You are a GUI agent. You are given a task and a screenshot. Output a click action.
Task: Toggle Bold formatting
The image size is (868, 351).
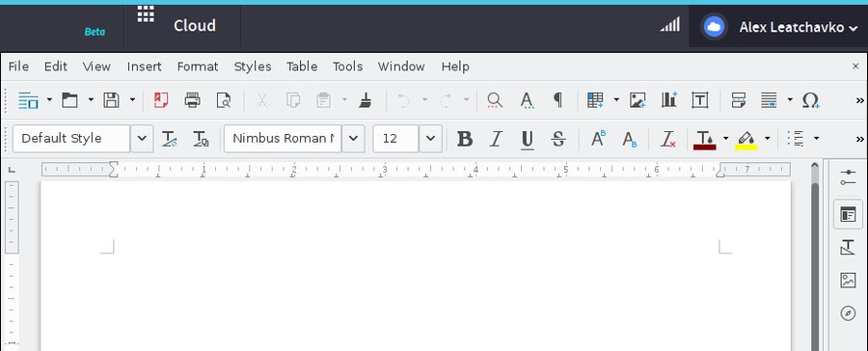[465, 139]
